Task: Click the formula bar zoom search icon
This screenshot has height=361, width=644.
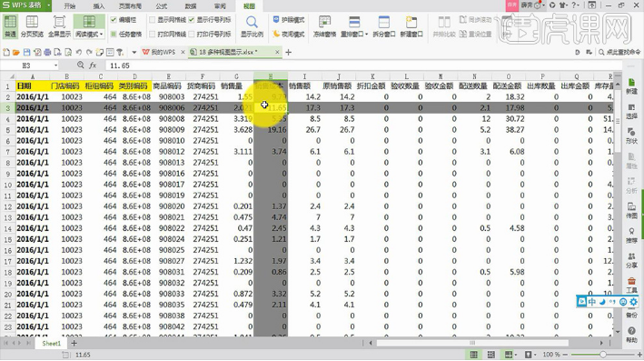Action: point(81,65)
